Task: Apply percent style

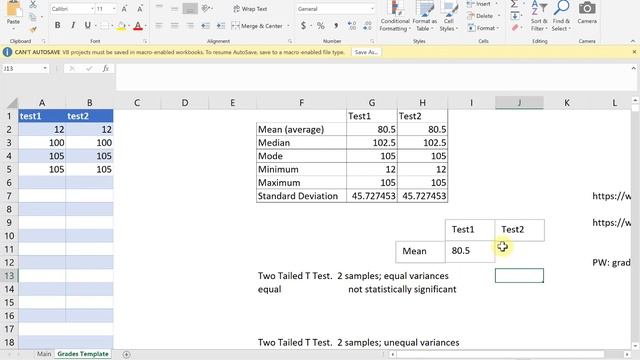Action: point(321,26)
